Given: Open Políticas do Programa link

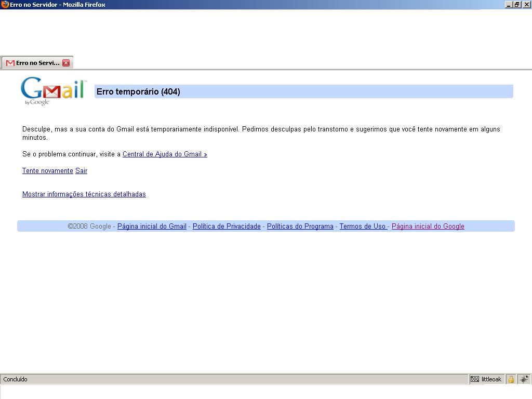Looking at the screenshot, I should coord(300,227).
